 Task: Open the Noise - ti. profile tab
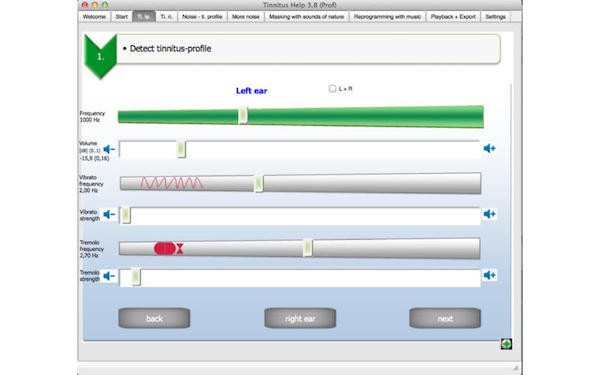[202, 17]
